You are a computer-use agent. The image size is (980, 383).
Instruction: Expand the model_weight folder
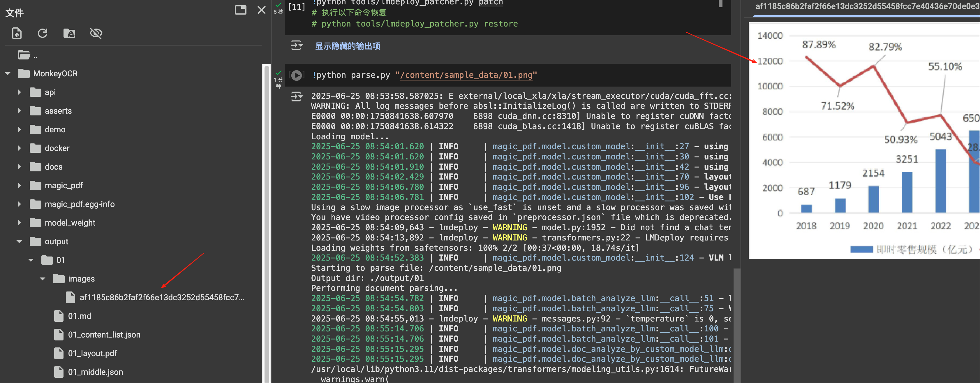click(19, 223)
